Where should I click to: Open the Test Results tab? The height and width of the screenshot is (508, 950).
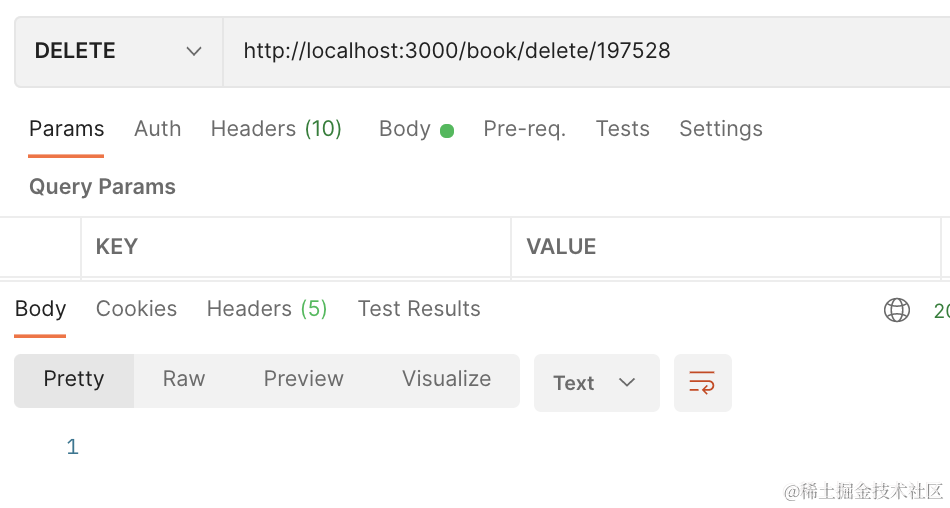coord(419,309)
